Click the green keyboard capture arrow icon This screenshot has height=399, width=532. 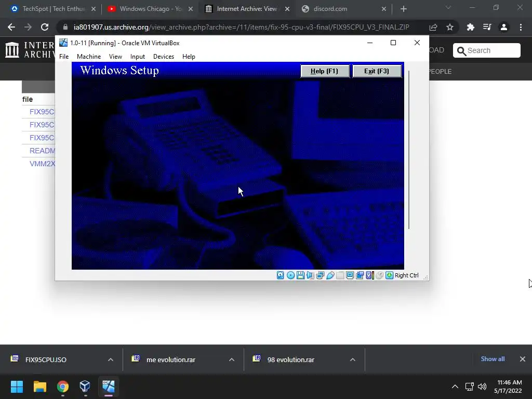coord(390,275)
